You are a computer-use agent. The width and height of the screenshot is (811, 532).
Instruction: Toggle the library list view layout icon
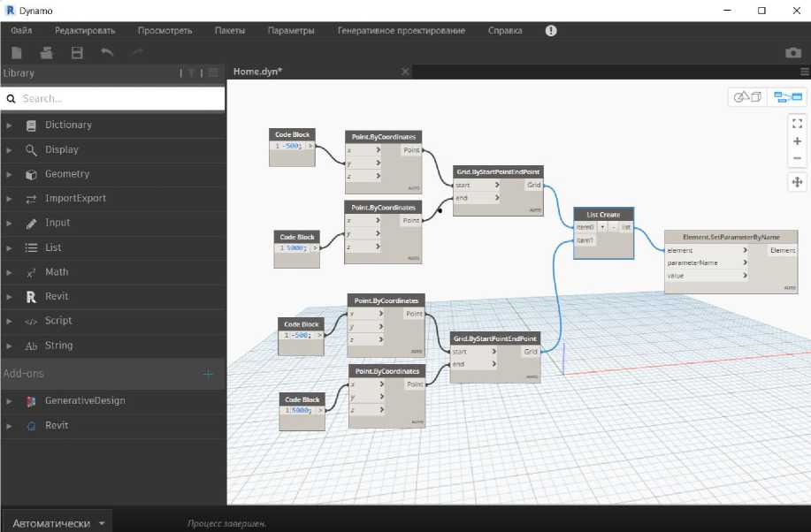pyautogui.click(x=212, y=72)
